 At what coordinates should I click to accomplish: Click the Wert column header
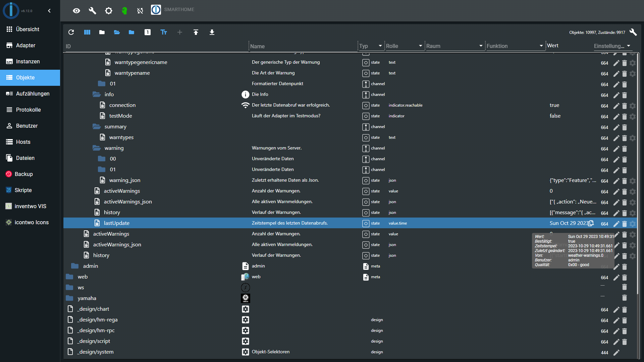coord(553,46)
